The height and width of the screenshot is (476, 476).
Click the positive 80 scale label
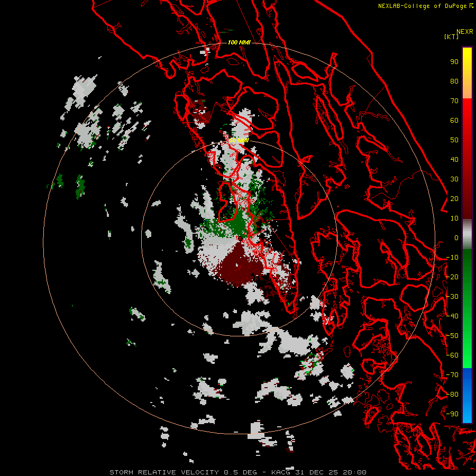click(454, 81)
